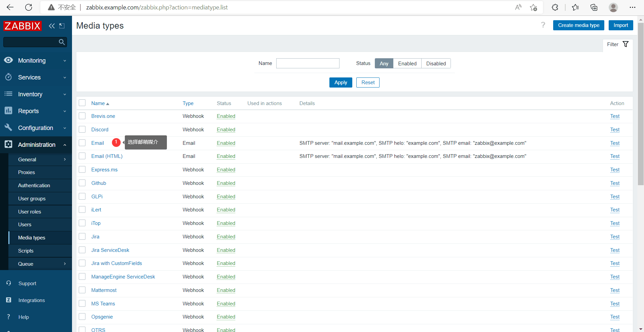Go to User groups
The width and height of the screenshot is (644, 332).
pyautogui.click(x=40, y=199)
